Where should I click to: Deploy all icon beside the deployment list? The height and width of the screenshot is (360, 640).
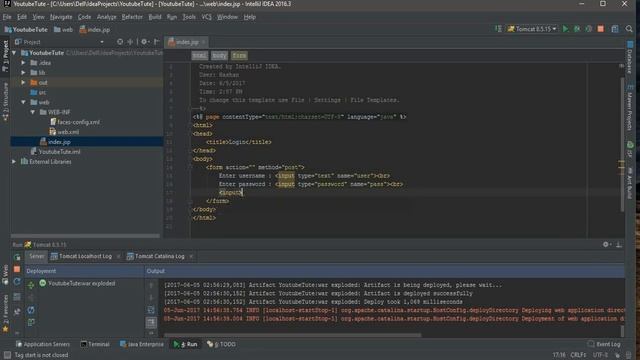coord(31,285)
